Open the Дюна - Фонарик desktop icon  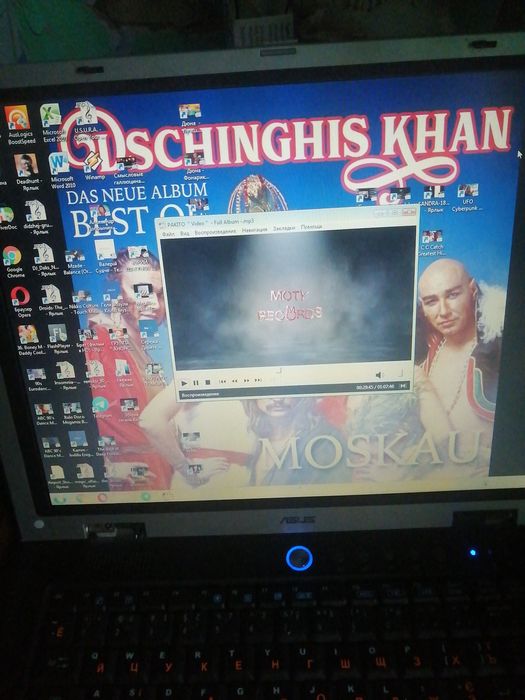click(194, 166)
